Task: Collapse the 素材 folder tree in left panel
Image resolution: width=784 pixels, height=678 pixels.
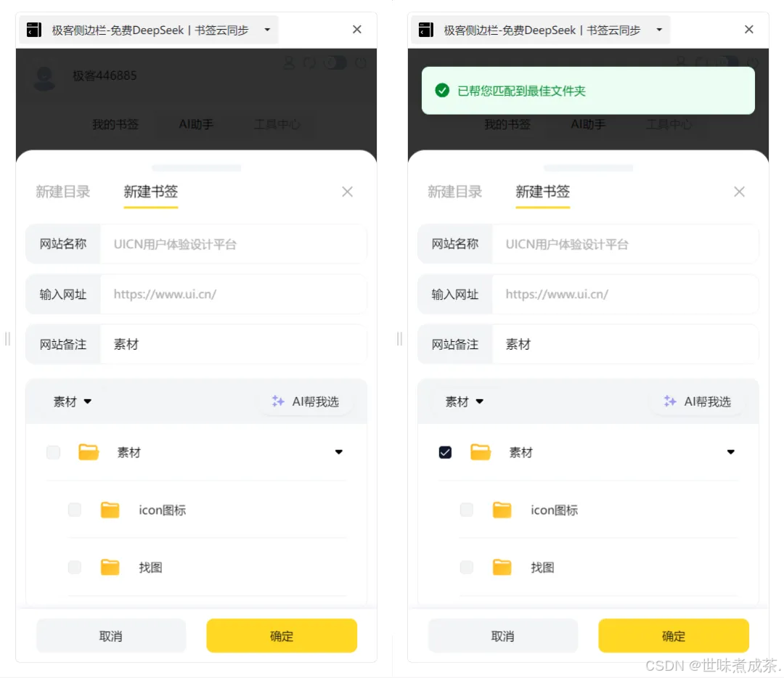Action: click(339, 452)
